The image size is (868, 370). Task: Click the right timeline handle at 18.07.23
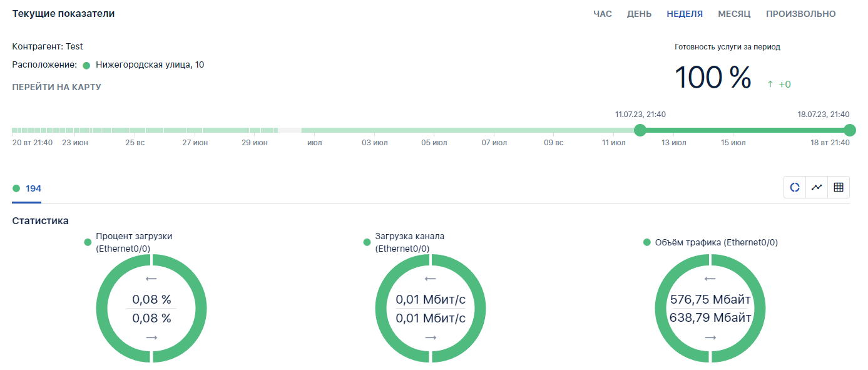click(849, 130)
